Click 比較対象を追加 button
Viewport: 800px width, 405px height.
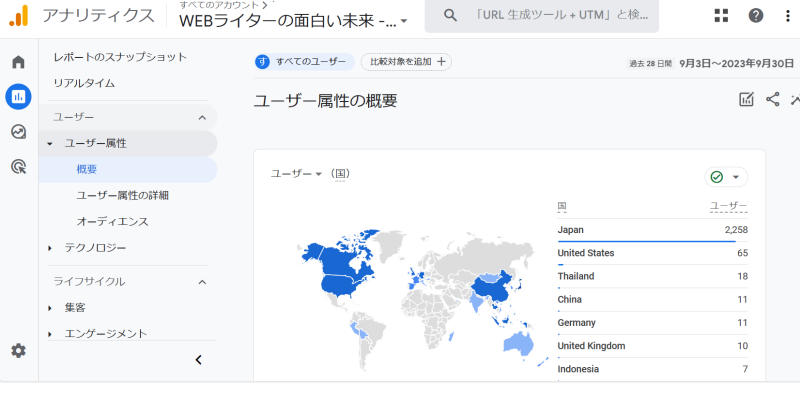point(406,62)
